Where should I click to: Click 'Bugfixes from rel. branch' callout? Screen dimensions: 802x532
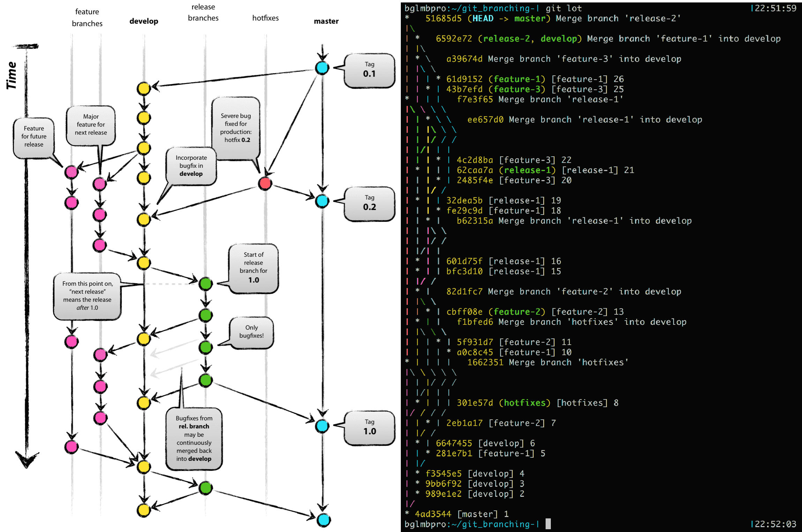pyautogui.click(x=194, y=439)
